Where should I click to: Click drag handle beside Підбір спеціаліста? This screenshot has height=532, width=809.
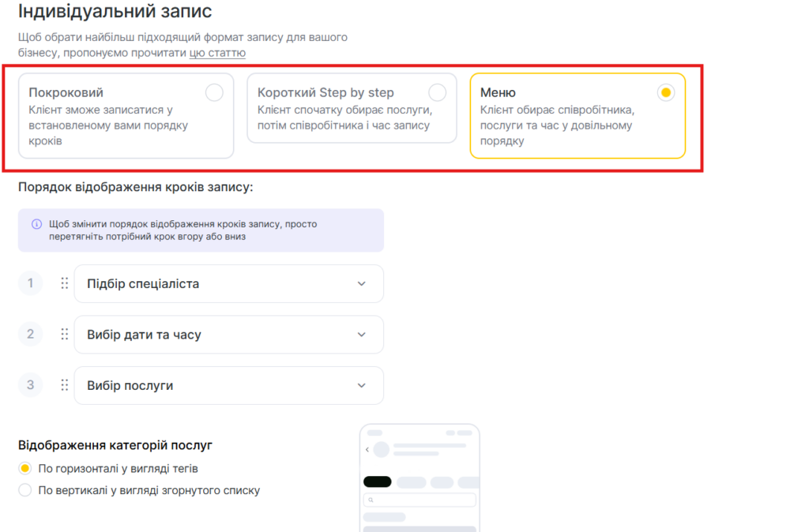click(x=65, y=283)
